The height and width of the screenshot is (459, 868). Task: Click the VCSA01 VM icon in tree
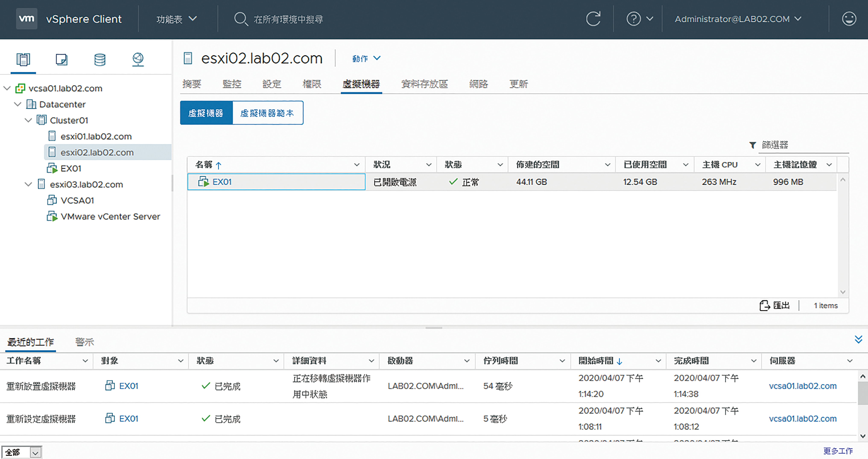[51, 200]
